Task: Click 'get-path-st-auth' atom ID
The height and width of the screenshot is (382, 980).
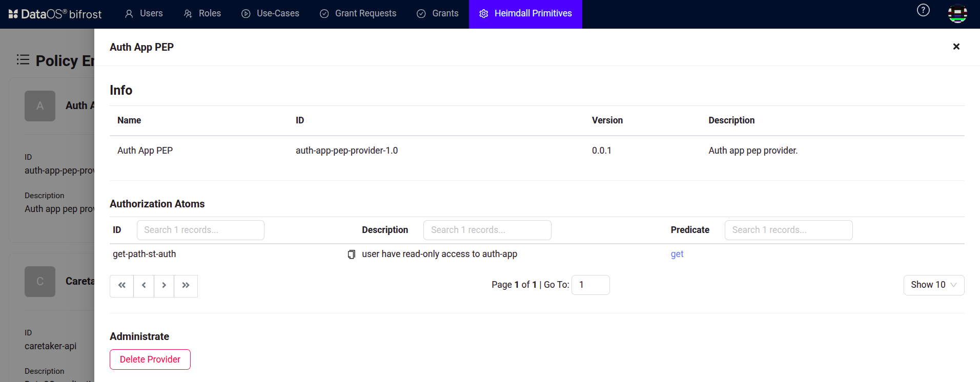Action: pos(144,254)
